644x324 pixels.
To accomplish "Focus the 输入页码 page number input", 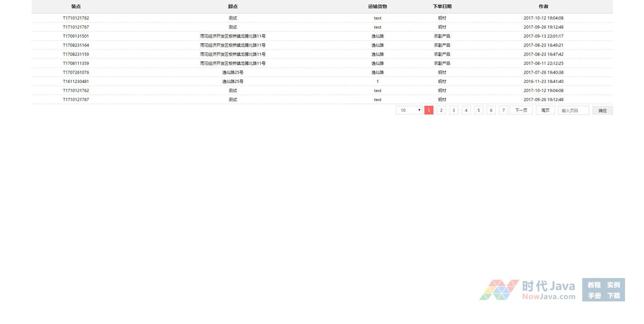I will point(573,111).
